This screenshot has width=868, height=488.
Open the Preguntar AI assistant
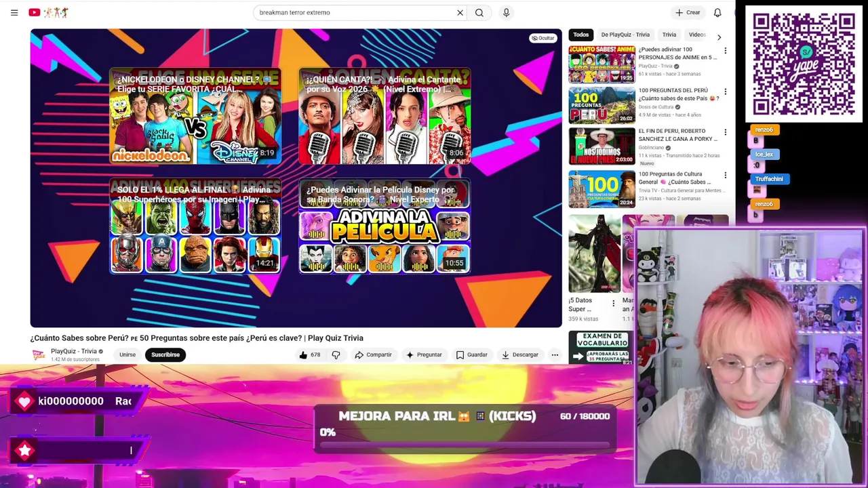coord(424,354)
